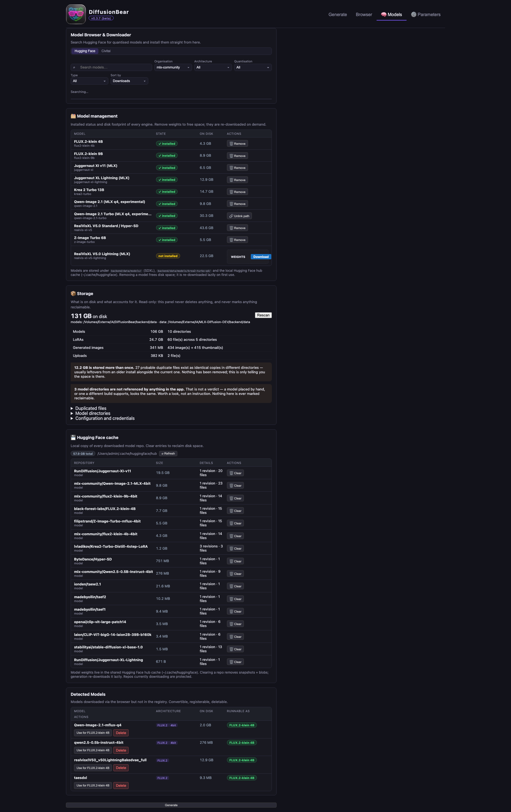
Task: Click trash icon for RunDiffusion/Juggernaut-XI-v11 cache
Action: [x=231, y=473]
